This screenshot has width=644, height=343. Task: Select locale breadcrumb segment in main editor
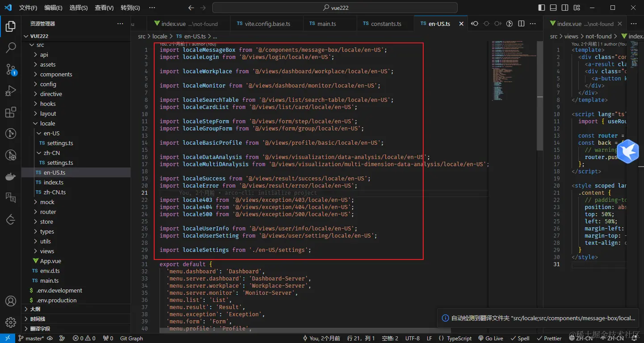(160, 36)
